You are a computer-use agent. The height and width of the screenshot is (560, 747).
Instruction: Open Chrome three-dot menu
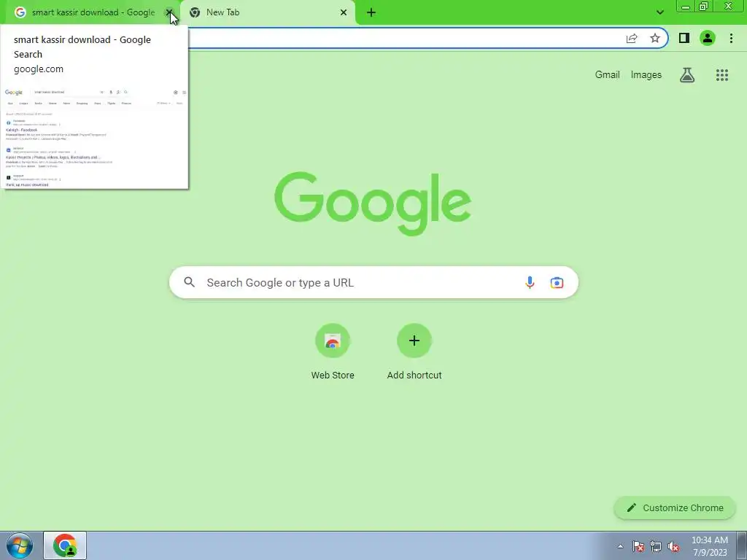(731, 38)
